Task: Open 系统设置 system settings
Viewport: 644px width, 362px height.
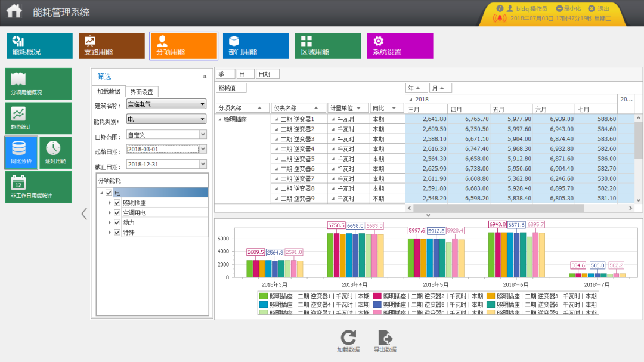Action: coord(400,46)
